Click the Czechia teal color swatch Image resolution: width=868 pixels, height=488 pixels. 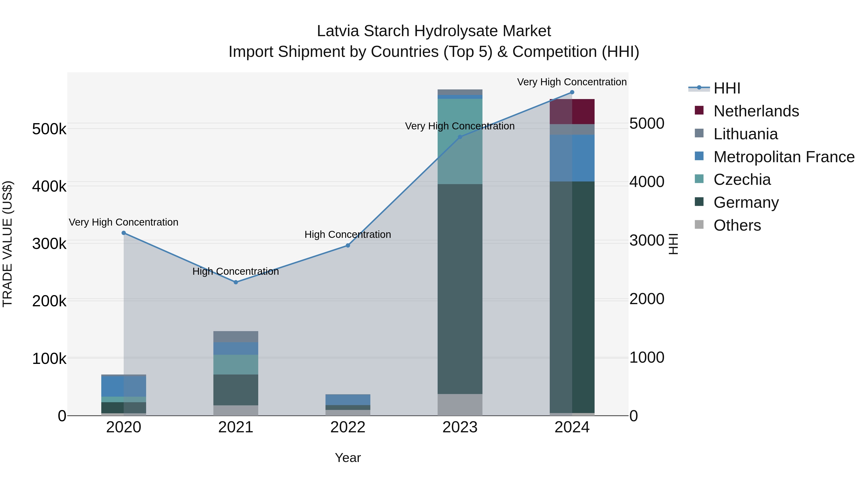[x=699, y=179]
